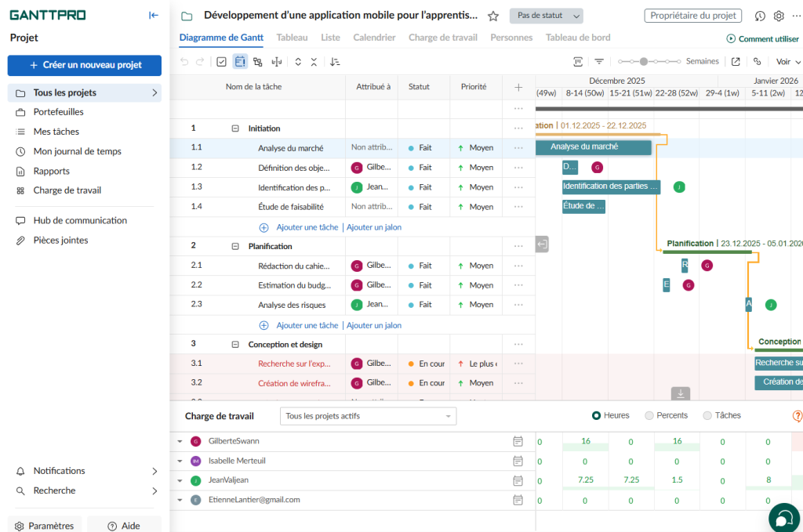Open Tous les projets actifs dropdown
This screenshot has width=803, height=532.
(369, 416)
